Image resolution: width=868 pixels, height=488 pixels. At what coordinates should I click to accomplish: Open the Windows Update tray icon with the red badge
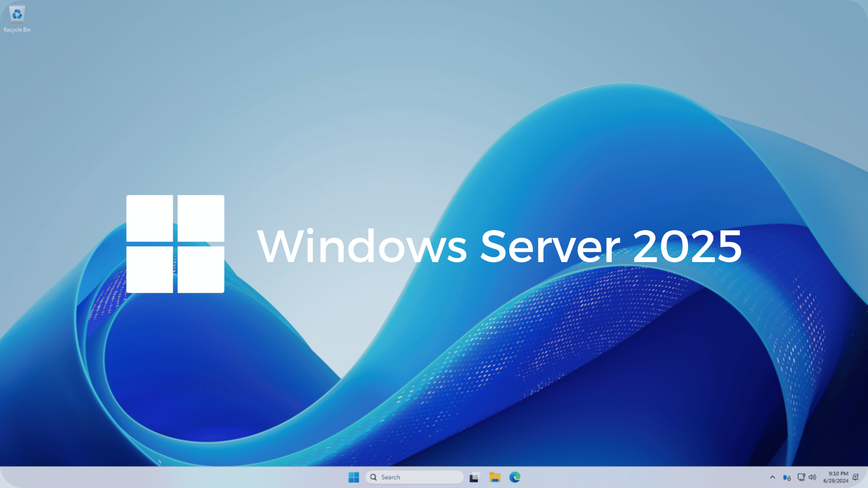click(x=787, y=478)
